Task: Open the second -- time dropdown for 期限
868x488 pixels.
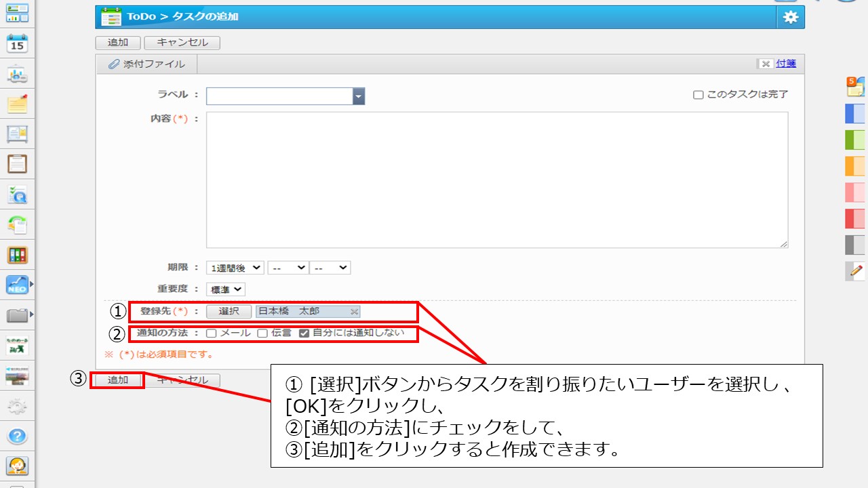Action: 330,268
